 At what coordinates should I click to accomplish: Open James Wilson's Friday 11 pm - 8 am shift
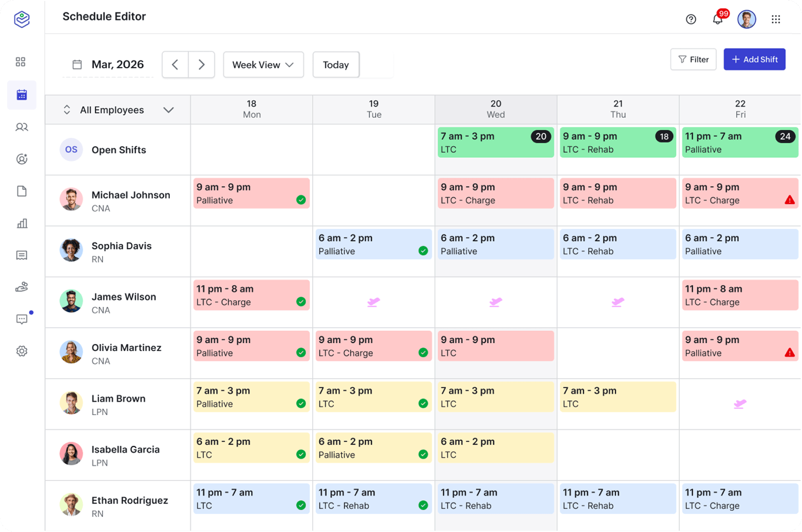(x=740, y=295)
